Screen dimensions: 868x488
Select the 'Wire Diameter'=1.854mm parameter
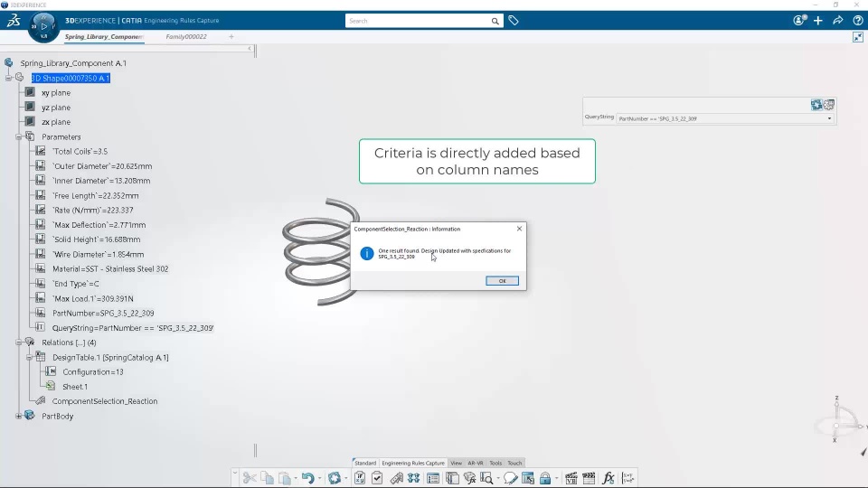pos(98,255)
